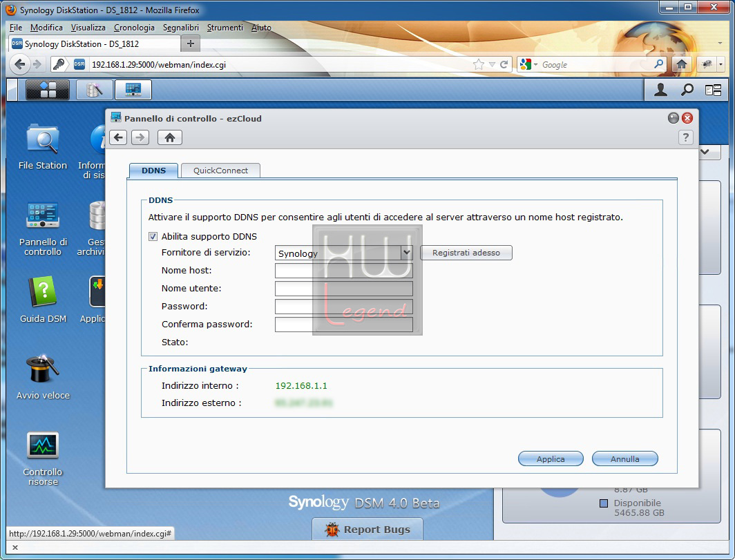This screenshot has height=560, width=735.
Task: Click the Password input field
Action: (x=343, y=307)
